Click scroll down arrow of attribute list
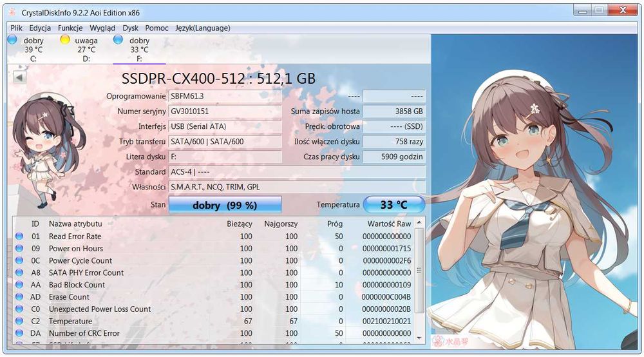 pyautogui.click(x=419, y=338)
